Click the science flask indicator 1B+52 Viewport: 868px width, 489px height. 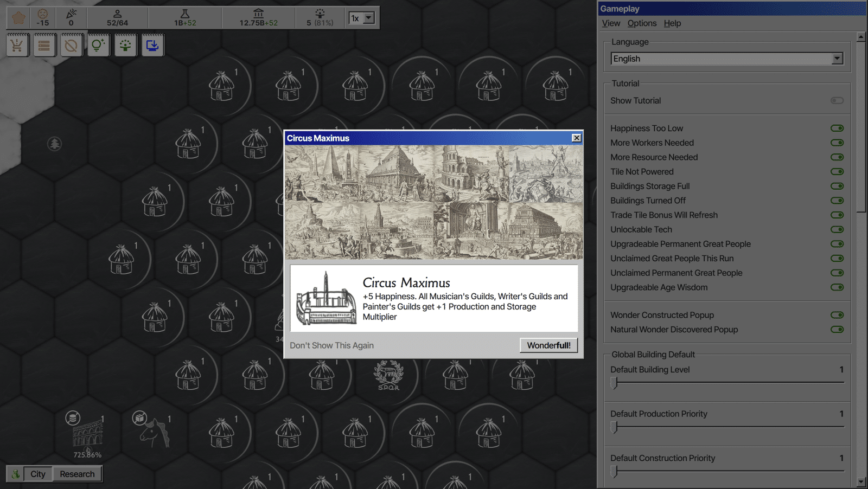click(185, 17)
